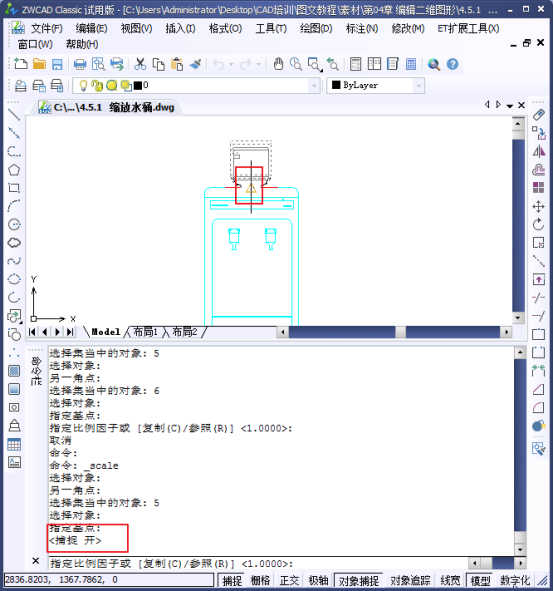This screenshot has height=591, width=554.
Task: Toggle 模型 model space button
Action: 481,580
